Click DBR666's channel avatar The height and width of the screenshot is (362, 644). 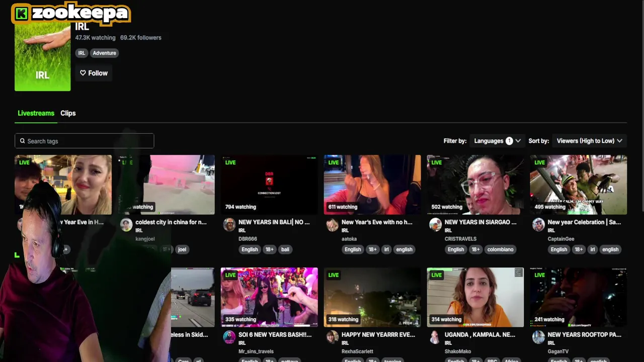pos(229,225)
